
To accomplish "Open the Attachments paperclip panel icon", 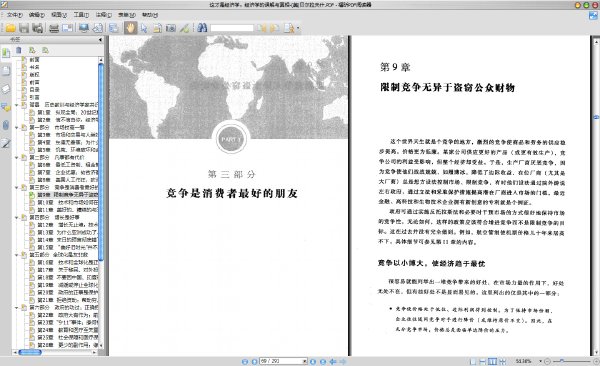I will [x=6, y=125].
